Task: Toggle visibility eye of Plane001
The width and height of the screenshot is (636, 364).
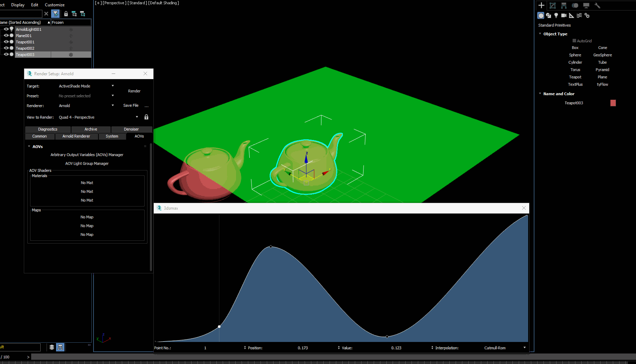Action: coord(6,35)
